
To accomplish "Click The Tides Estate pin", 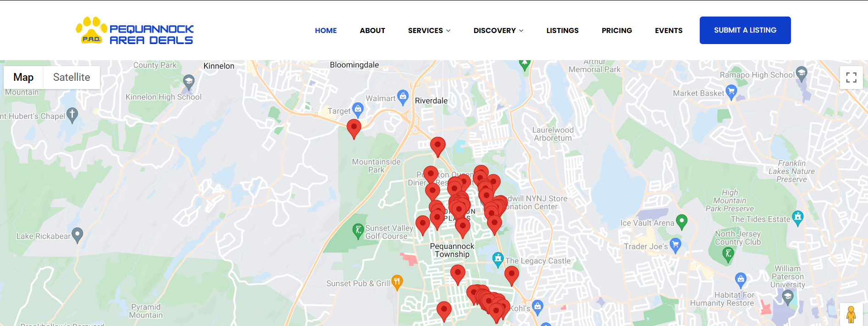I will [798, 218].
